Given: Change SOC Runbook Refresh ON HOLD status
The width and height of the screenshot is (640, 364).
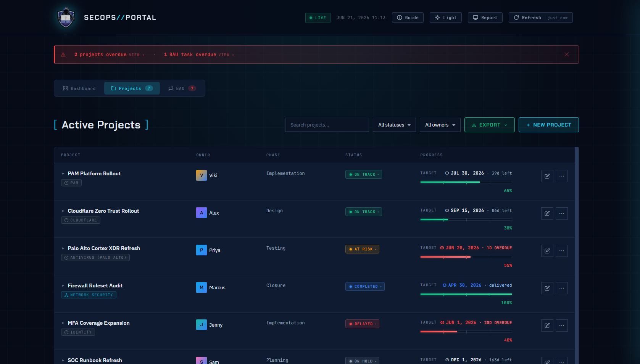Looking at the screenshot, I should (362, 361).
